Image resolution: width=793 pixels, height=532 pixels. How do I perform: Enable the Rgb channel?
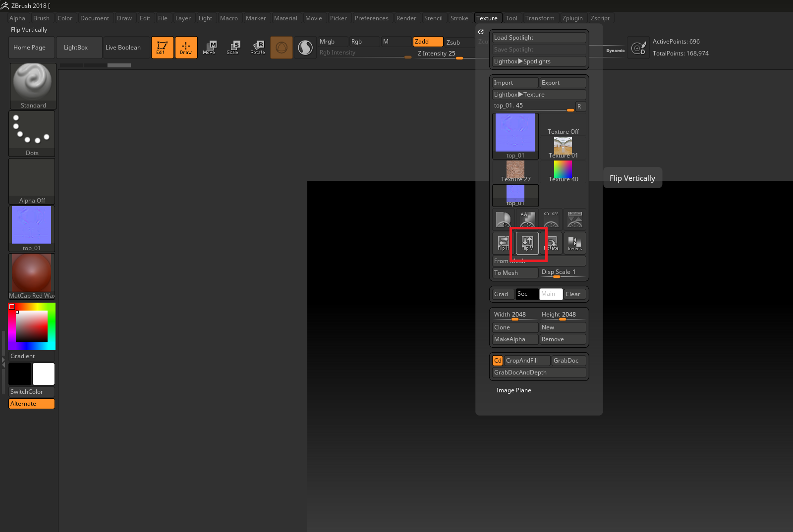point(365,42)
